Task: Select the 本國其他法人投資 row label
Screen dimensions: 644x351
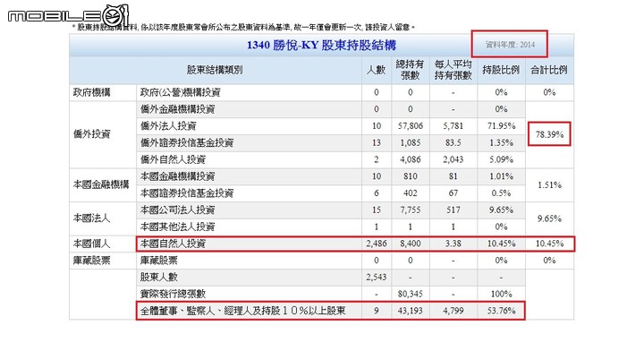Action: pos(177,227)
